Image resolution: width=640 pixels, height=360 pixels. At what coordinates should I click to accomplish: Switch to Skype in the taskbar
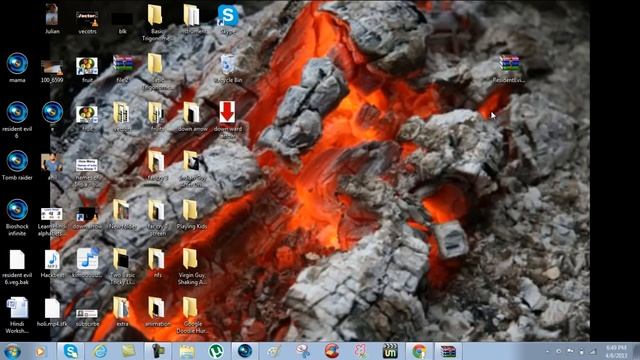pos(71,351)
